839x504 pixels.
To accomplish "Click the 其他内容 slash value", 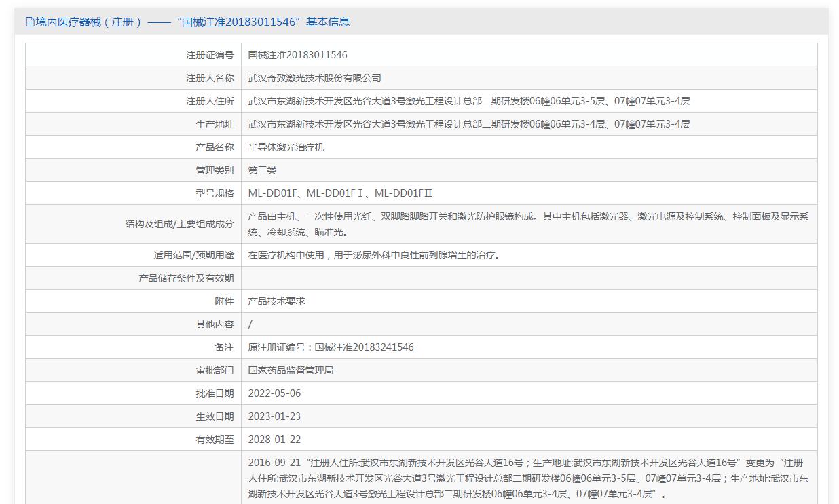I will pos(250,324).
